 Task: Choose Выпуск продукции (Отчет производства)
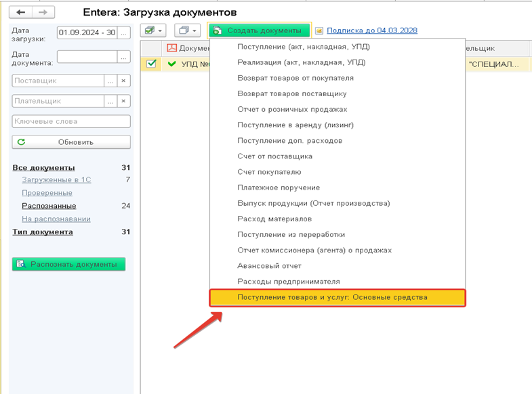coord(337,203)
